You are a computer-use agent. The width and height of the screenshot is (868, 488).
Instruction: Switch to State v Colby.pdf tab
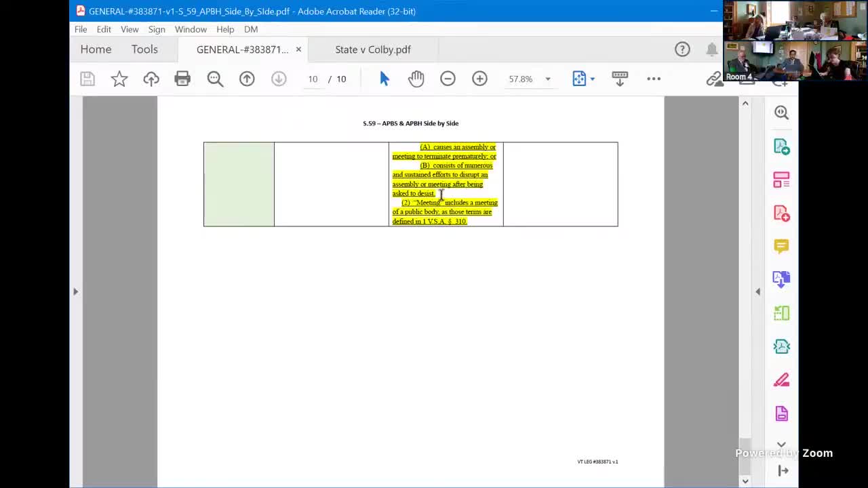[x=372, y=49]
